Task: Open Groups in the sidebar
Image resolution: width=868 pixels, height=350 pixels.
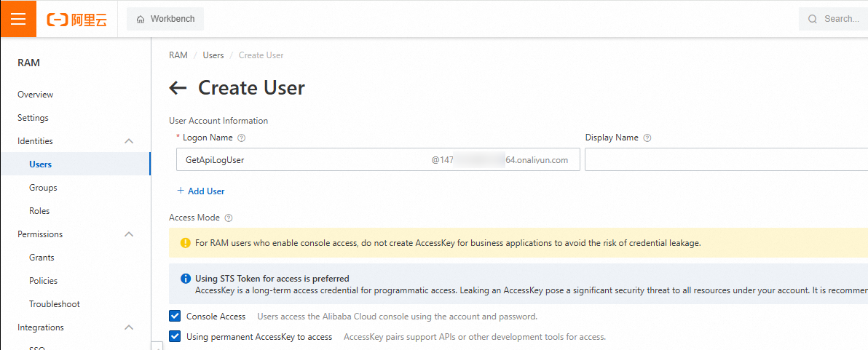Action: coord(43,188)
